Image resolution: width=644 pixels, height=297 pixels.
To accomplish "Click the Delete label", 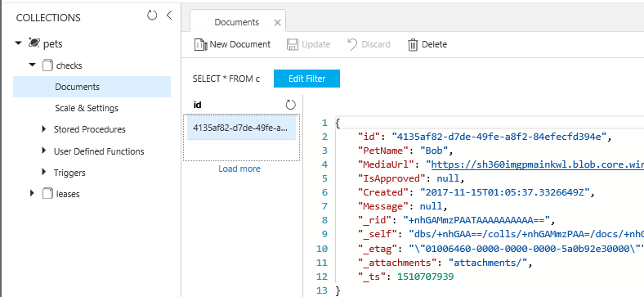I will pyautogui.click(x=434, y=44).
